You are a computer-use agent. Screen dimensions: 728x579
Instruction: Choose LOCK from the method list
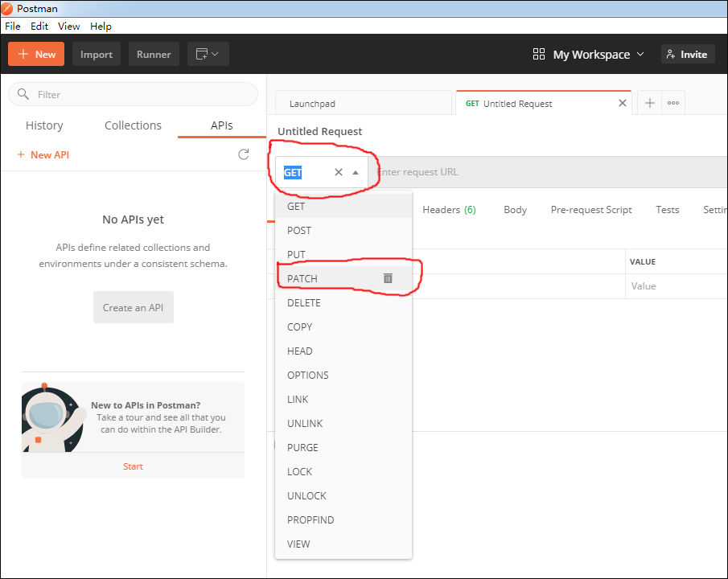pos(343,472)
